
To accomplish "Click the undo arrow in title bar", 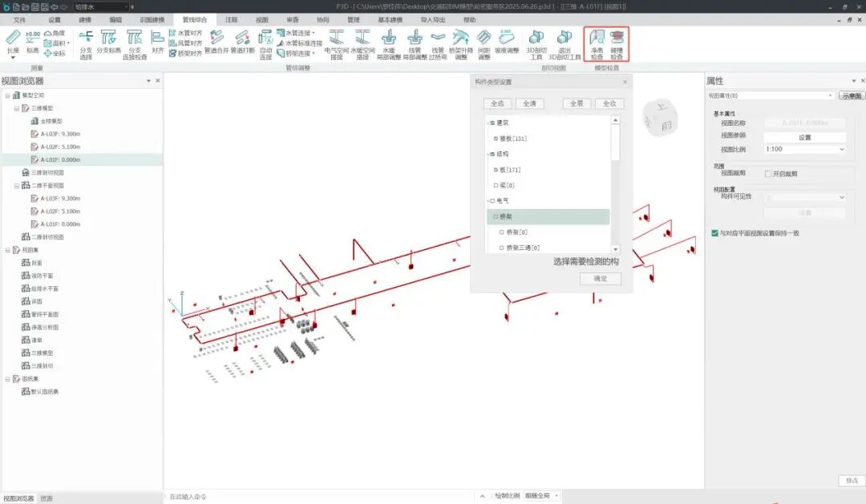I will pyautogui.click(x=55, y=6).
